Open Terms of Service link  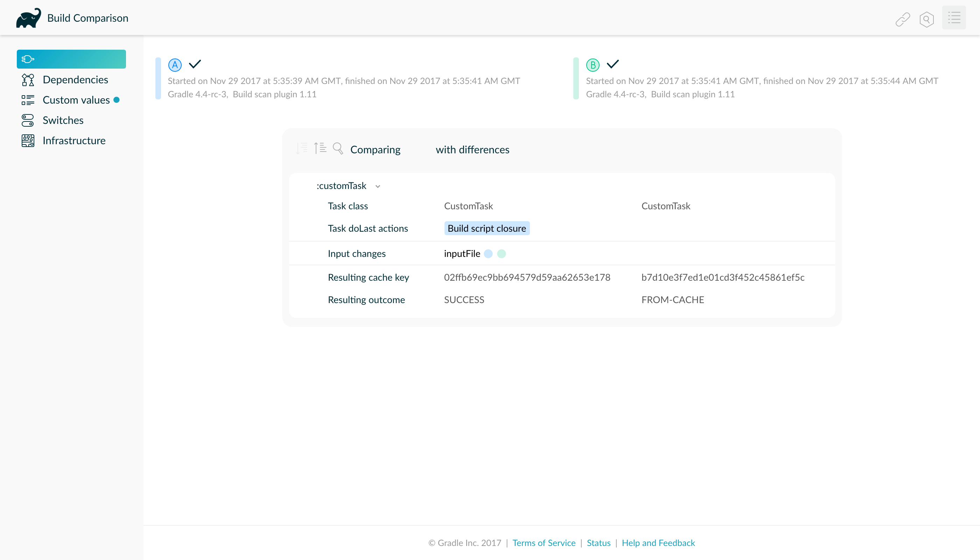[544, 543]
